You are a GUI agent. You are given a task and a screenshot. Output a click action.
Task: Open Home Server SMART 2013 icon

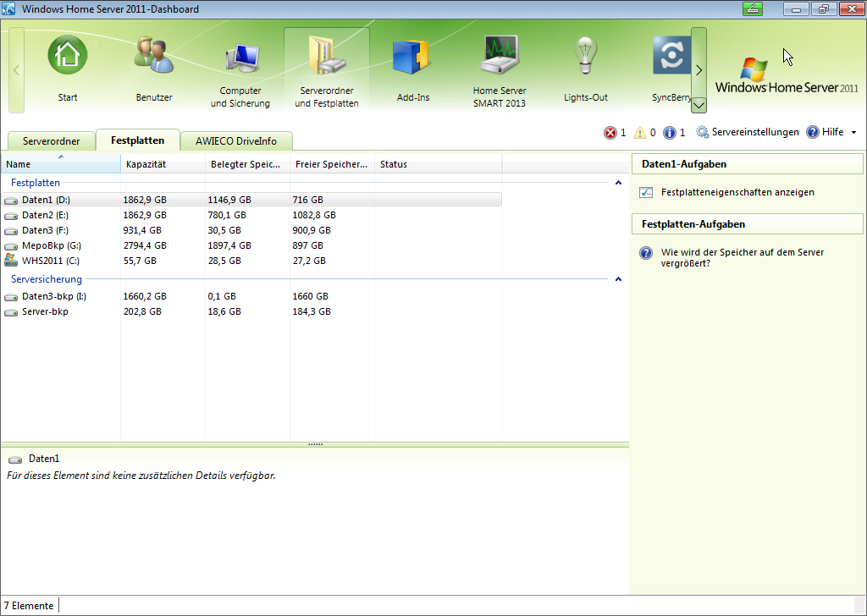click(x=500, y=55)
